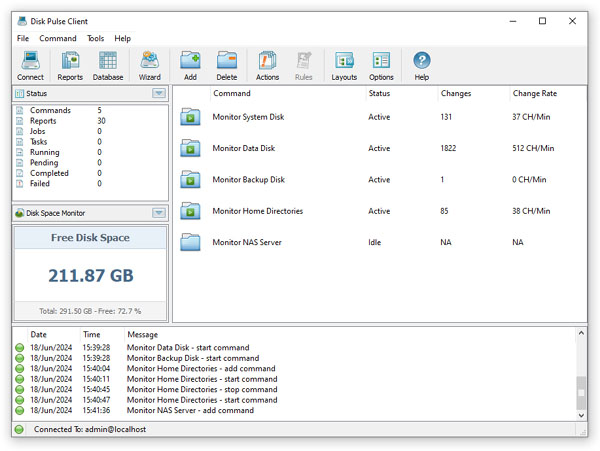Image resolution: width=600 pixels, height=451 pixels.
Task: Click the Rules toolbar icon
Action: 304,61
